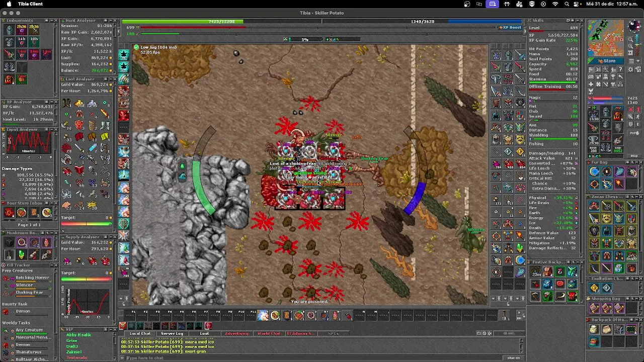Screen dimensions: 644x362
Task: Select Abby Healik in VIP list
Action: (78, 335)
